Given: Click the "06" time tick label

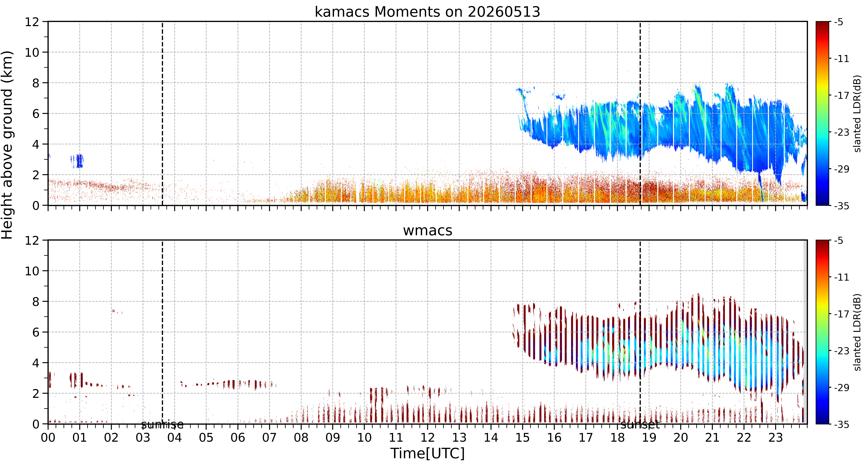Looking at the screenshot, I should [x=238, y=438].
